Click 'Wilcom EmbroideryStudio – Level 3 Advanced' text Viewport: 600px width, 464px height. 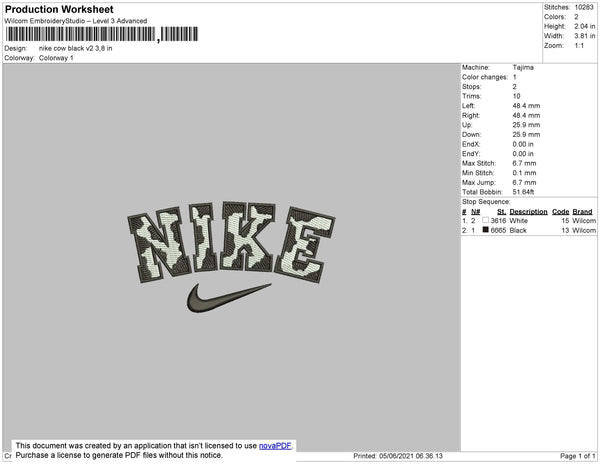(76, 21)
